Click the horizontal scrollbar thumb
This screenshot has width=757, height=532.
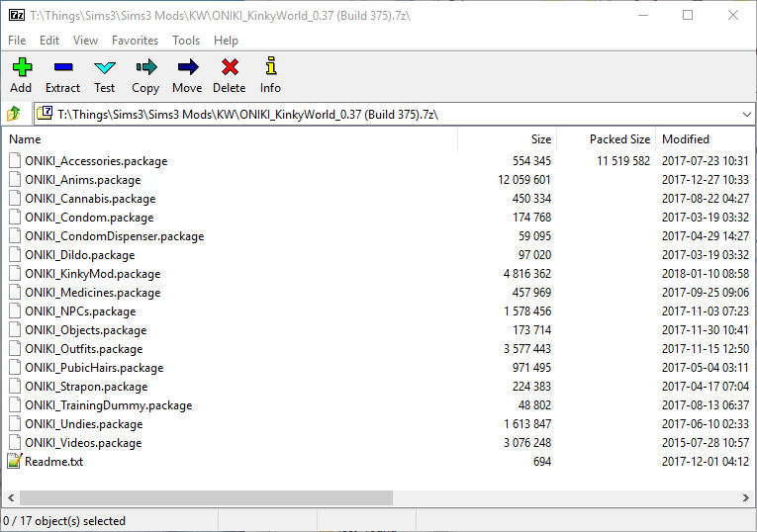[206, 497]
